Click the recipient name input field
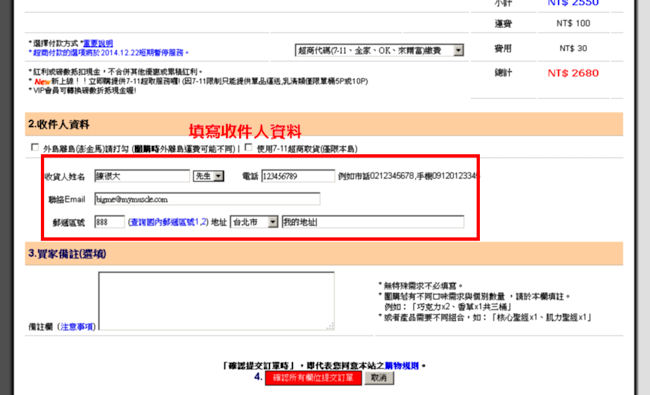Viewport: 650px width, 395px height. coord(142,176)
